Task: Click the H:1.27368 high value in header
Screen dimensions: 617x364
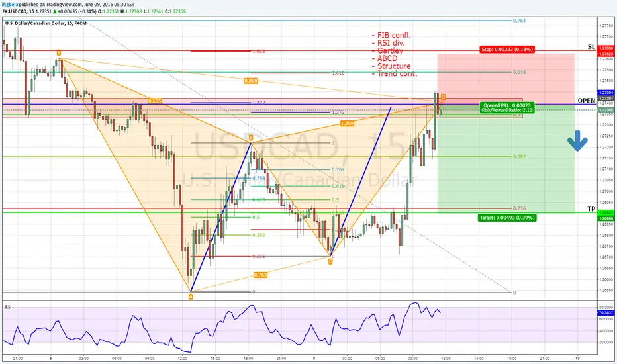Action: click(131, 11)
